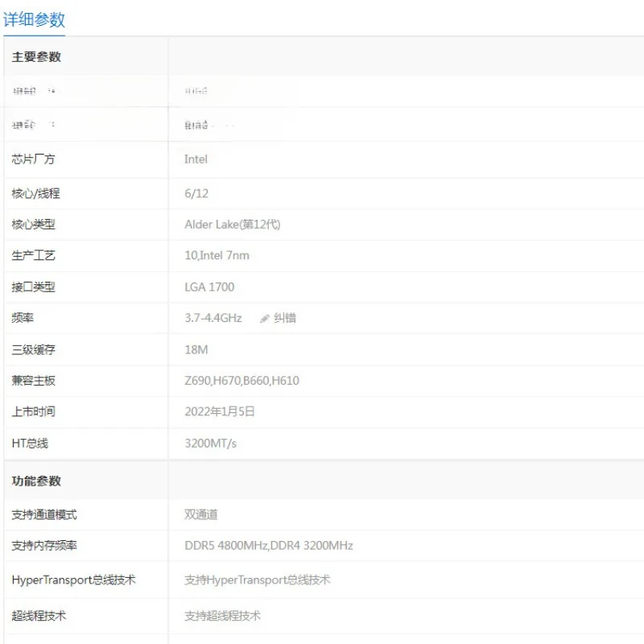This screenshot has width=644, height=644.
Task: Click the 支持HyperTransport总线技术 value
Action: coord(258,580)
